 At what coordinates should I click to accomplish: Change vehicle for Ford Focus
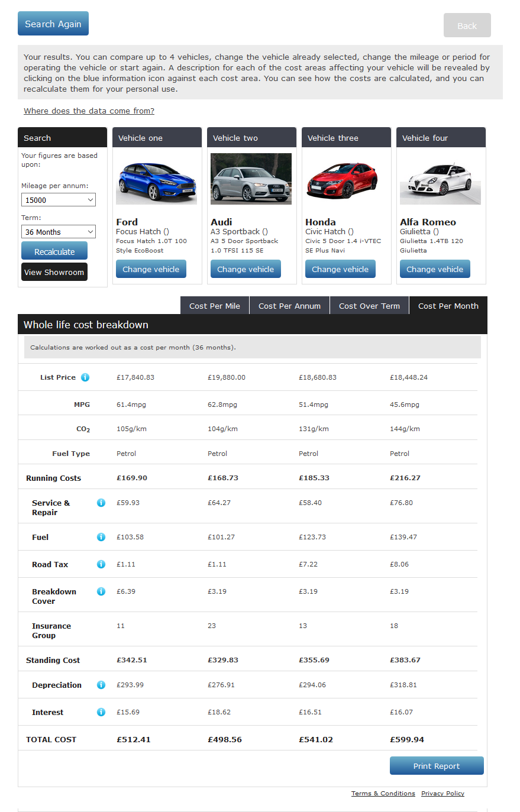click(x=151, y=269)
